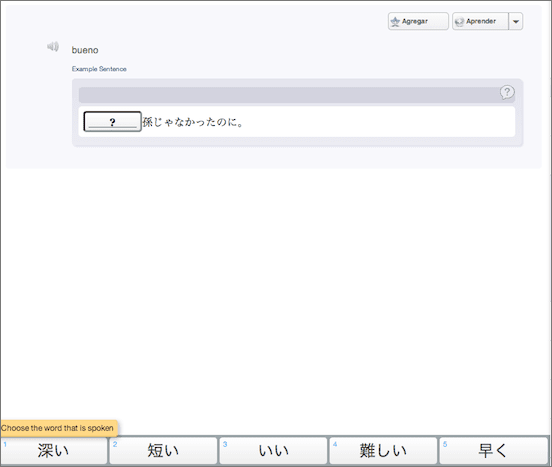Click the blank question mark answer box
Image resolution: width=552 pixels, height=467 pixels.
click(112, 122)
